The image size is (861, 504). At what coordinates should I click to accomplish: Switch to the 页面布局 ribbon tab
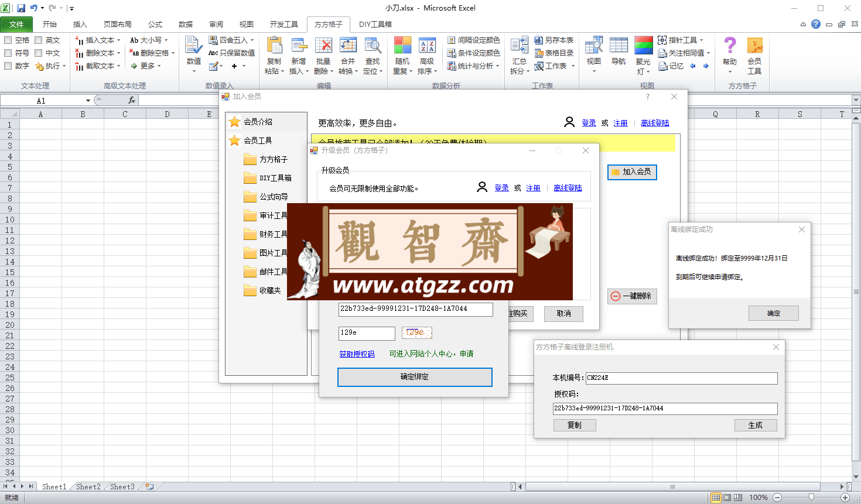118,25
